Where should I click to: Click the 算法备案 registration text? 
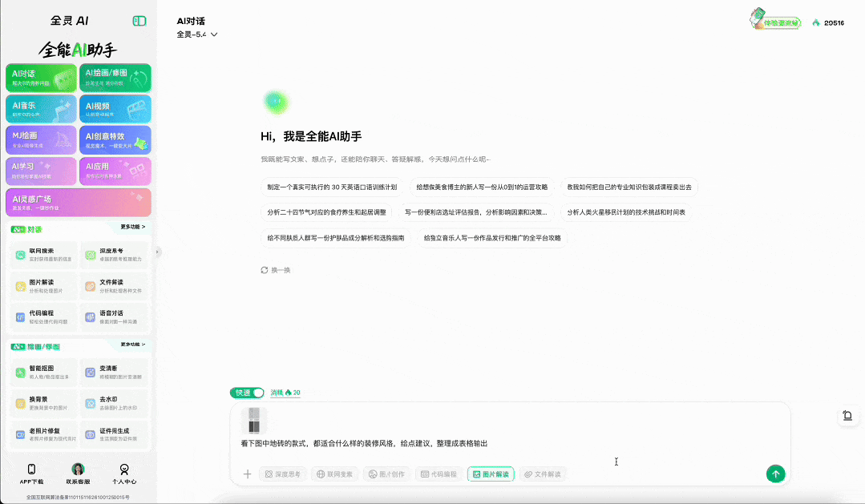(78, 498)
